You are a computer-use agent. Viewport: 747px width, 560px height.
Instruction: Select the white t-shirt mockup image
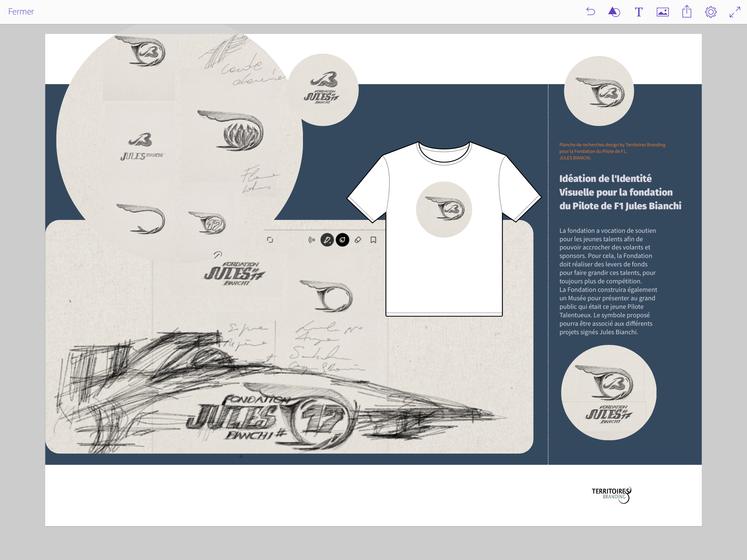[444, 229]
